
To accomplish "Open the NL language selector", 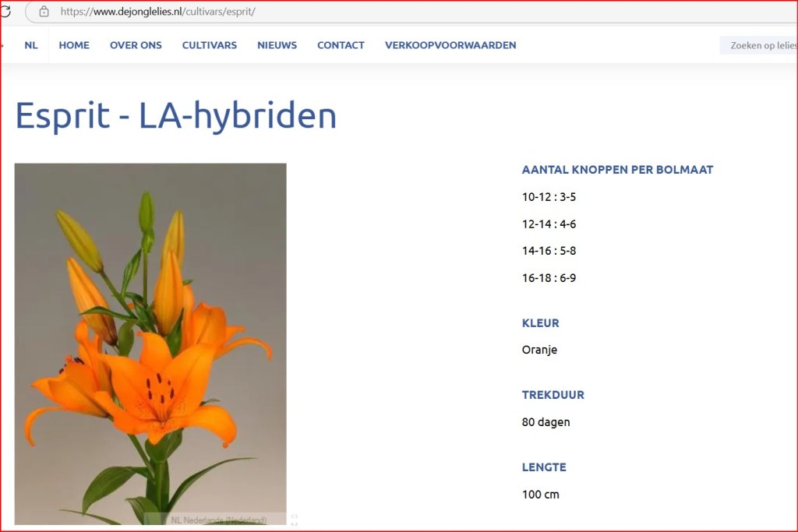I will tap(30, 45).
